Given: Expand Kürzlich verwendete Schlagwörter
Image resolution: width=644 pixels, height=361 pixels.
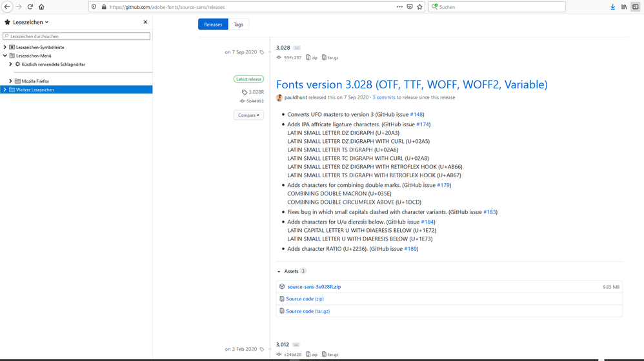Looking at the screenshot, I should (11, 64).
